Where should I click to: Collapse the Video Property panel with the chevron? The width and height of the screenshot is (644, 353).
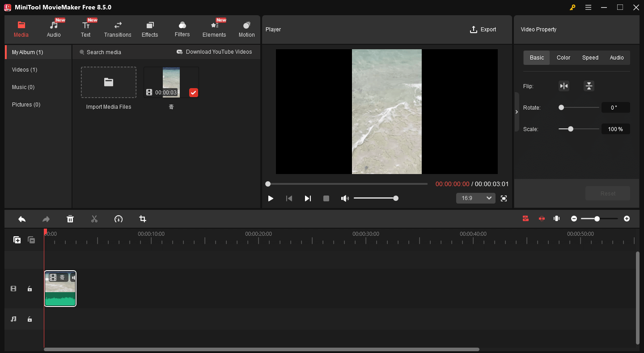tap(517, 112)
